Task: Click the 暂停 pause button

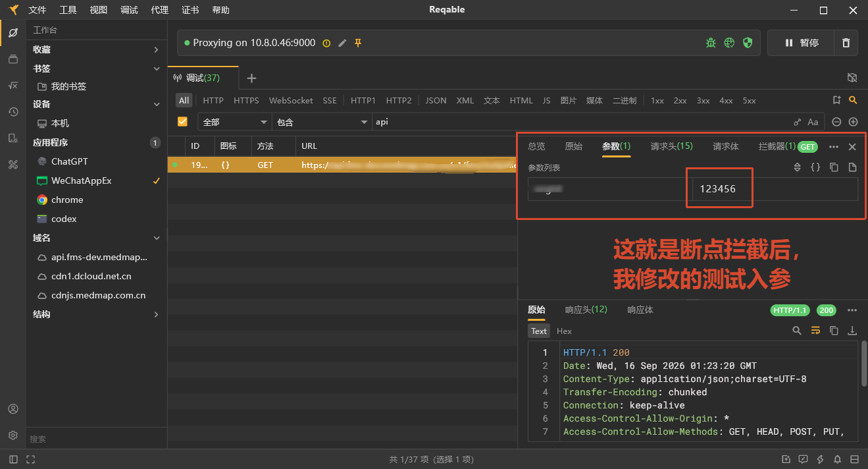Action: pyautogui.click(x=801, y=43)
